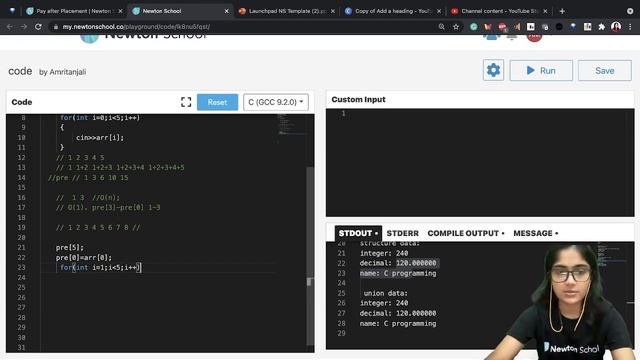The image size is (640, 360).
Task: Click code line 23 with for loop
Action: [x=100, y=267]
